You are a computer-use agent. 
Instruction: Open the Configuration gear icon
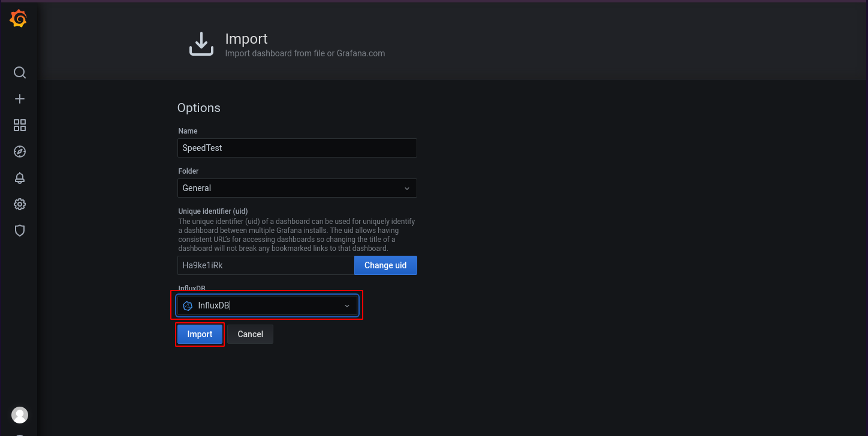pyautogui.click(x=20, y=204)
